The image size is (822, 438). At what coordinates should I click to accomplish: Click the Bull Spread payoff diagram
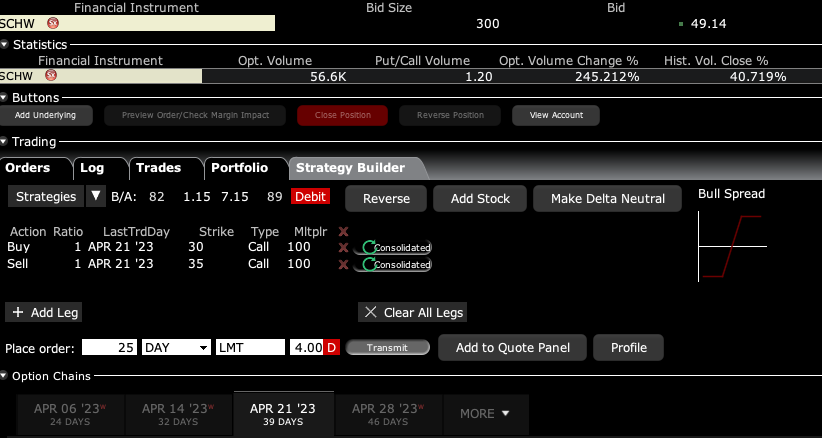pos(732,246)
